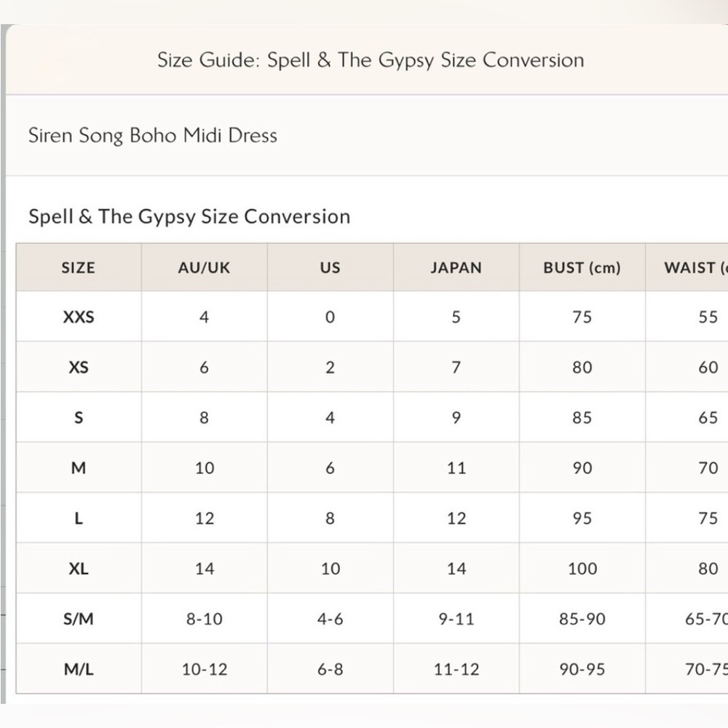Select the M/L size row label

point(79,669)
